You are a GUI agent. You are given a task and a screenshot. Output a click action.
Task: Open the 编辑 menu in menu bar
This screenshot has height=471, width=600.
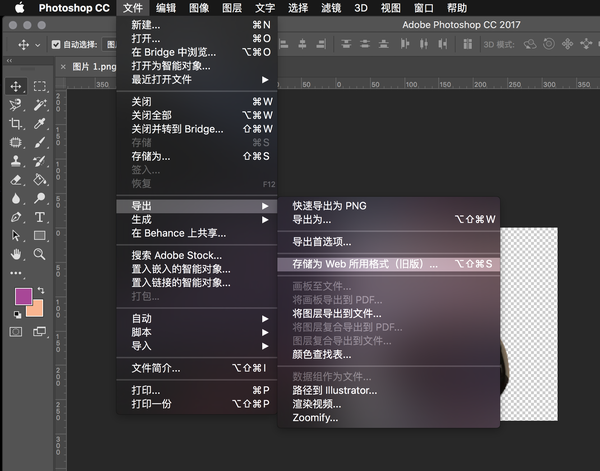166,8
